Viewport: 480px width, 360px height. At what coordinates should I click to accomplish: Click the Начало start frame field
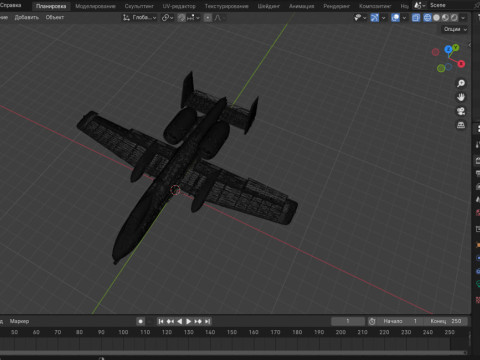click(x=400, y=321)
